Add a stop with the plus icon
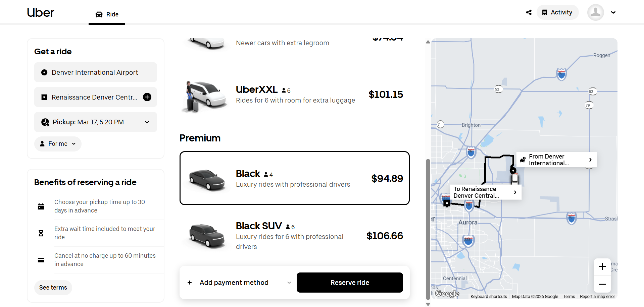This screenshot has height=307, width=644. (147, 97)
